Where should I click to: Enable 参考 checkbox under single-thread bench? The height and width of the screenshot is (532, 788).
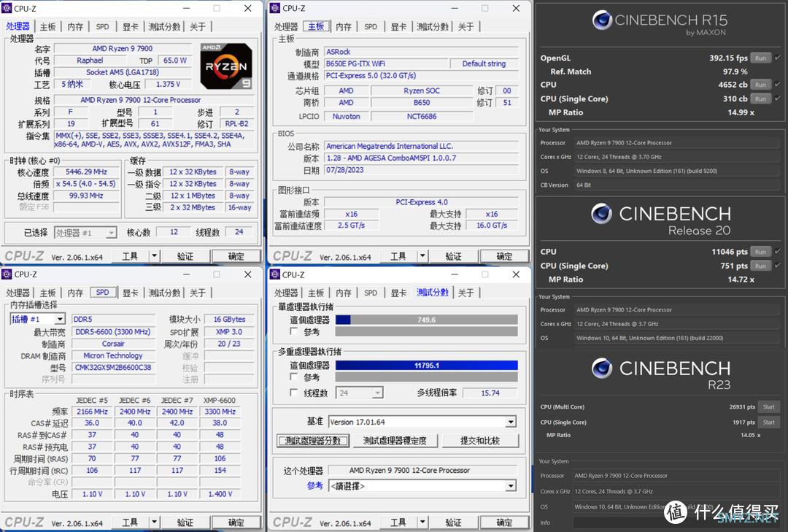pos(294,331)
